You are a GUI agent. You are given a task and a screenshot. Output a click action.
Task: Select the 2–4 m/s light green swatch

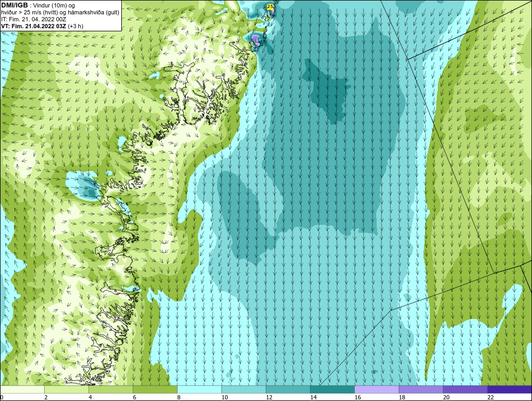pos(66,389)
